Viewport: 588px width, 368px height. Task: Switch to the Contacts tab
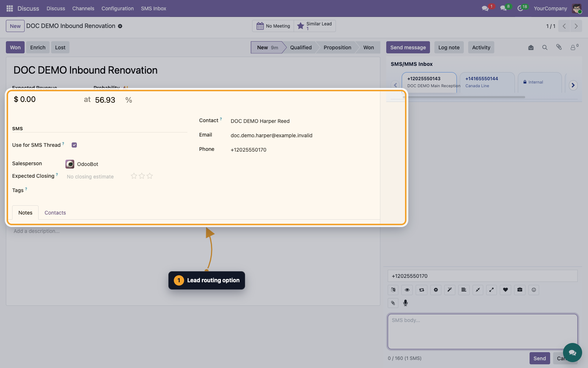coord(55,213)
